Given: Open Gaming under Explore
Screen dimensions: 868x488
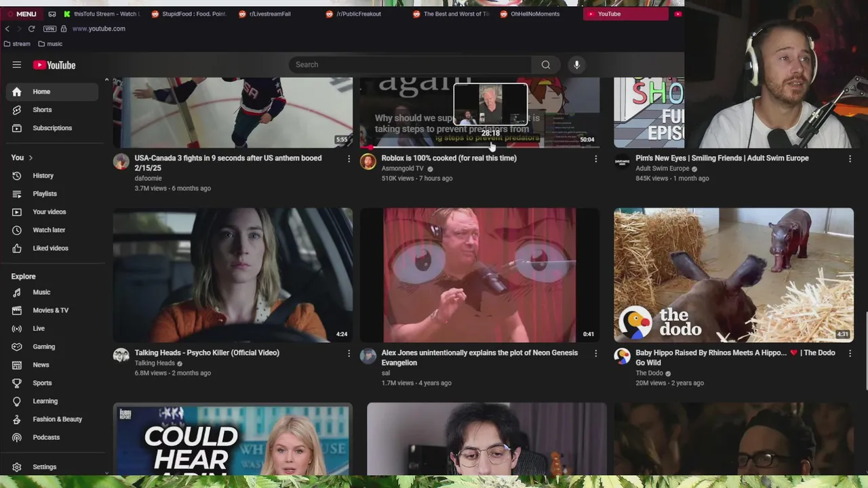Looking at the screenshot, I should click(x=52, y=346).
